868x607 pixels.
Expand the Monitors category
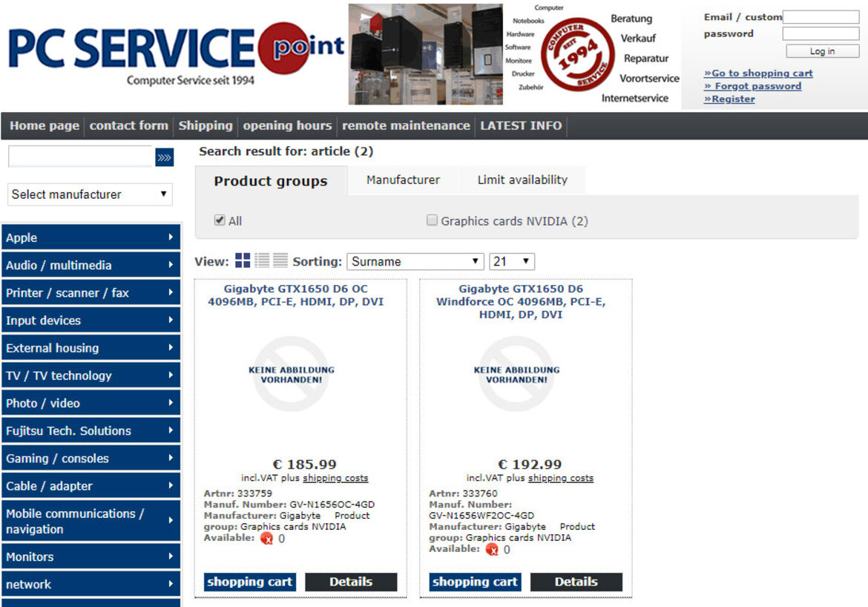tap(91, 557)
